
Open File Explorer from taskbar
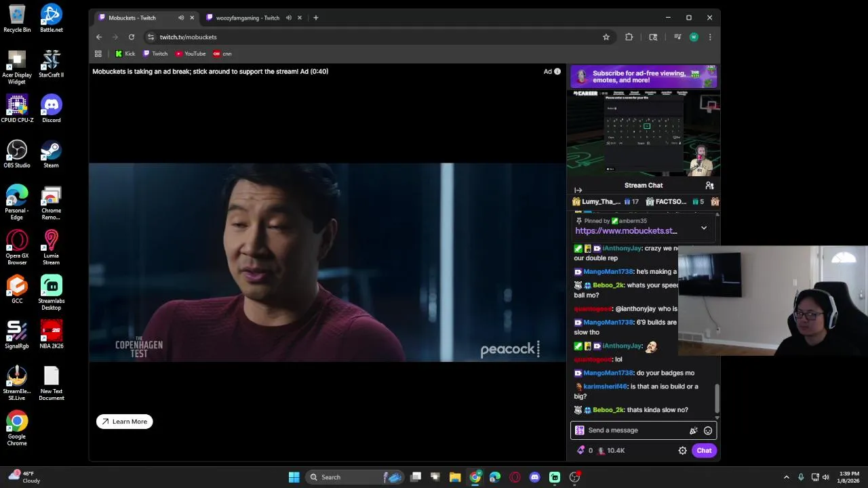click(x=455, y=477)
